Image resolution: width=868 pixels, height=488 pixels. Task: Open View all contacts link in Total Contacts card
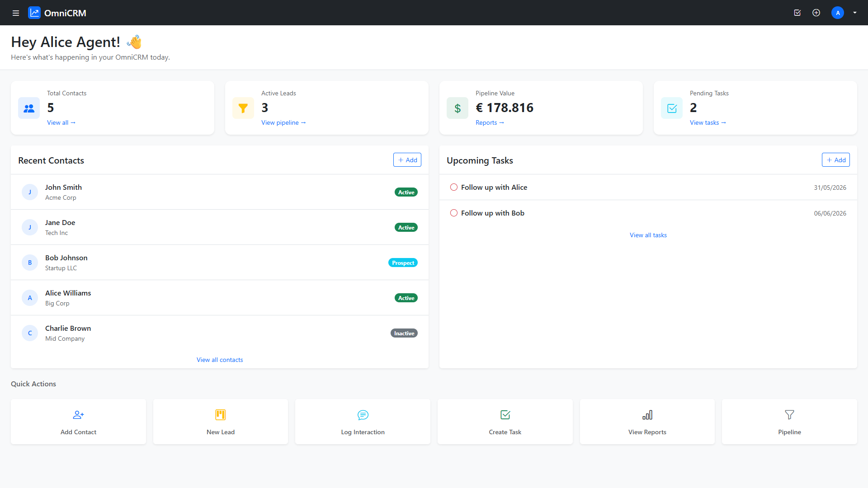coord(61,122)
